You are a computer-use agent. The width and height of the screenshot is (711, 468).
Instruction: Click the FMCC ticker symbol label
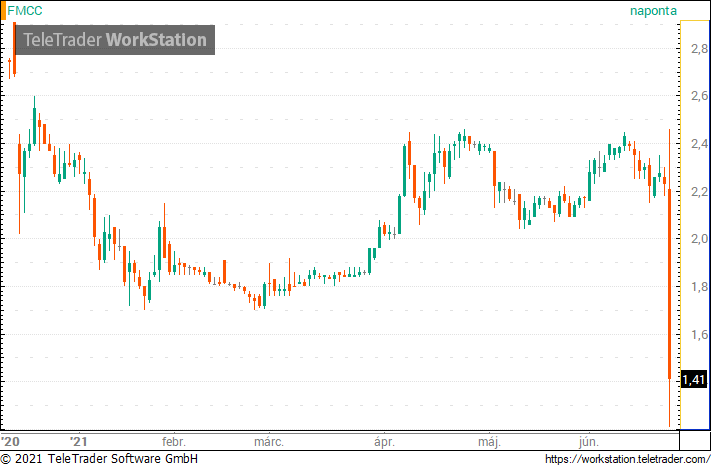click(x=25, y=10)
